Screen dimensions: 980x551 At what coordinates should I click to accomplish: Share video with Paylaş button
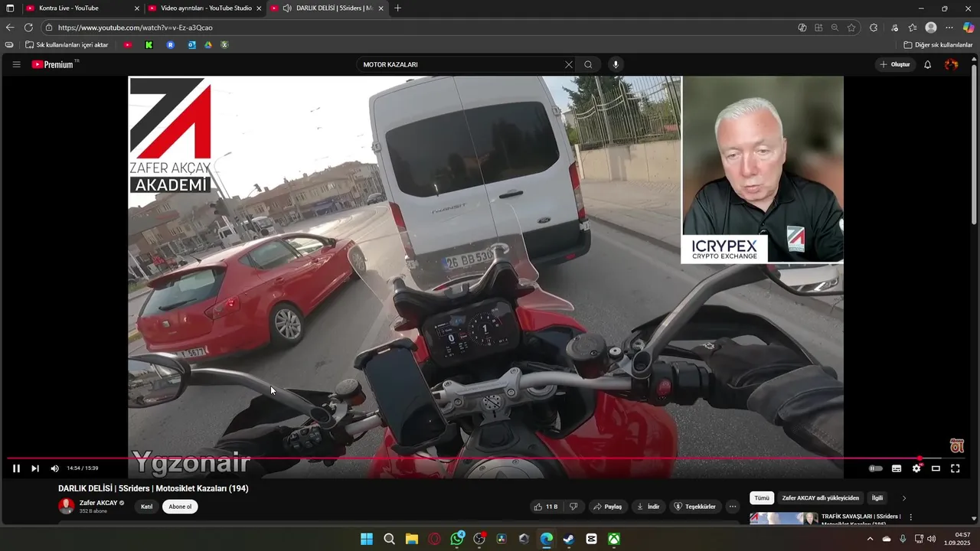click(609, 507)
